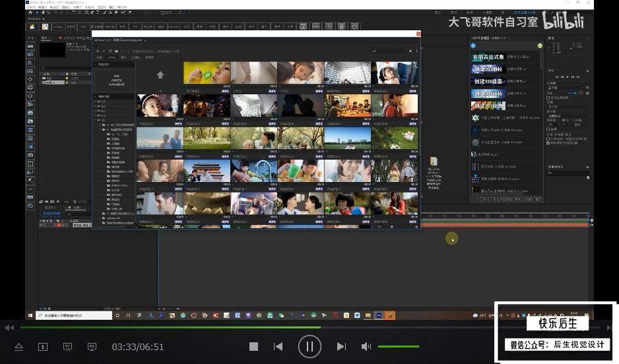The image size is (619, 364).
Task: Open the three-dot menu in browser window
Action: point(416,51)
